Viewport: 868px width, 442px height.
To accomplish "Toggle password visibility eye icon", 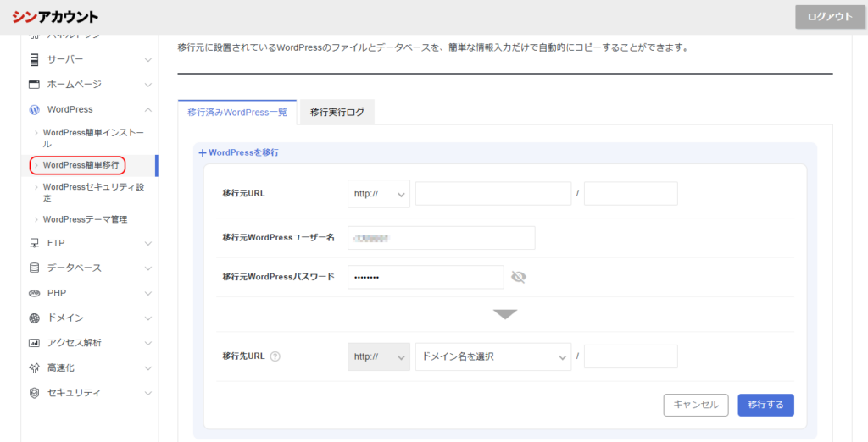I will coord(518,277).
